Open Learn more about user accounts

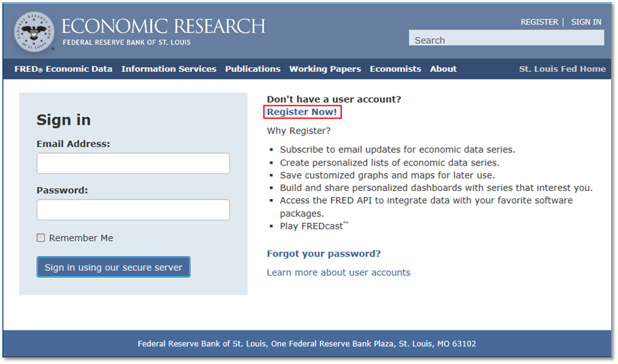coord(338,272)
